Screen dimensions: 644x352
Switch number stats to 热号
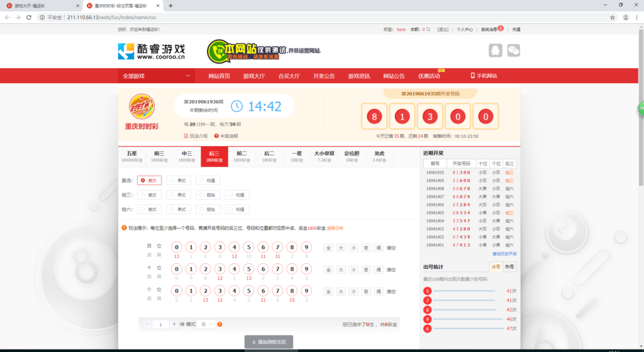(x=509, y=267)
